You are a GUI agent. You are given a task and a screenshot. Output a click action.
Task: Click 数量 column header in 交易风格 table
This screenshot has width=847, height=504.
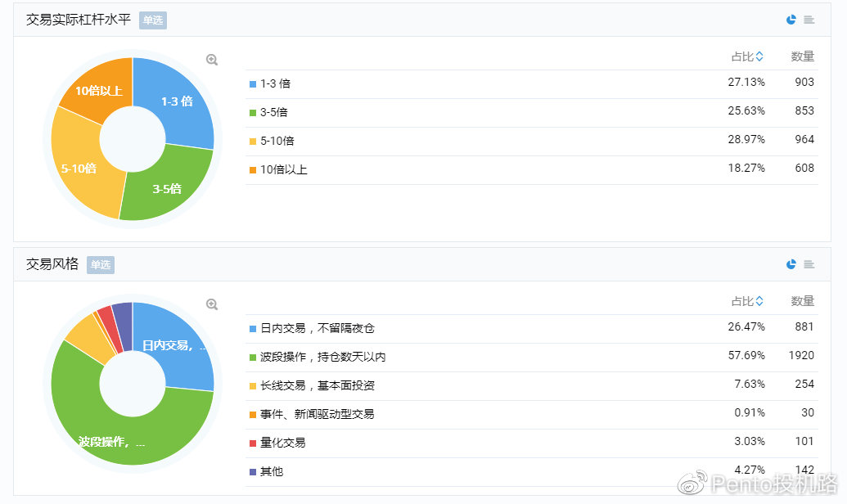[x=802, y=301]
